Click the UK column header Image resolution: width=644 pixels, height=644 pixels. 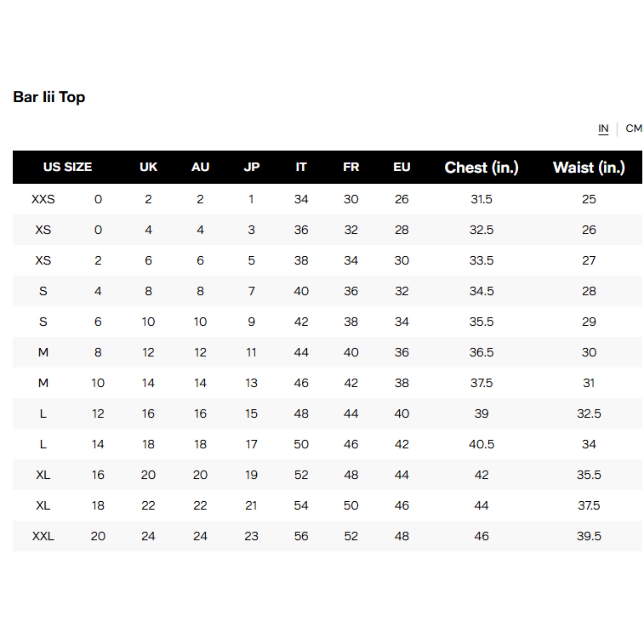148,167
